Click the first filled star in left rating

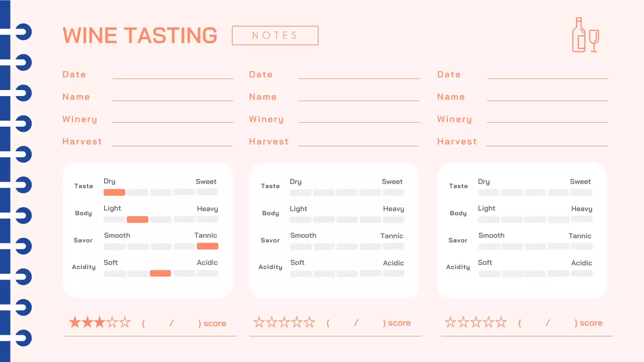(75, 322)
